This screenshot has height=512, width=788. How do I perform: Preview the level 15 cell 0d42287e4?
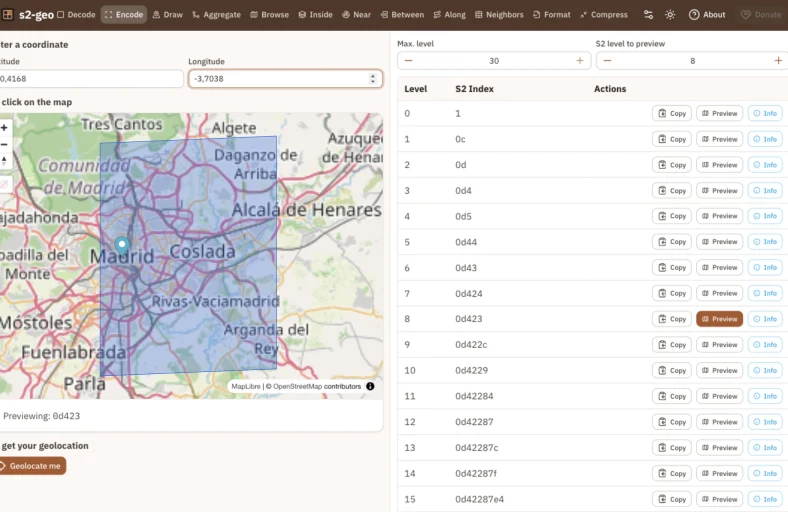(719, 499)
